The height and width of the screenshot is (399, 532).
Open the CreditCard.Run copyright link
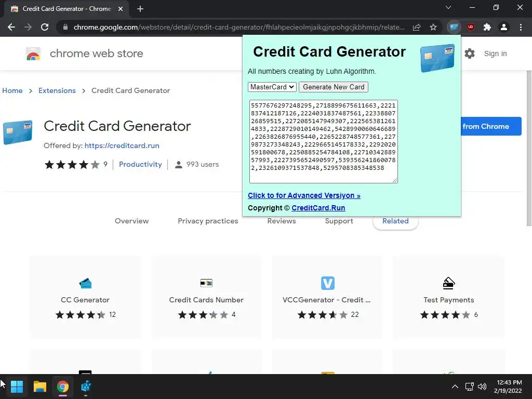pyautogui.click(x=318, y=208)
